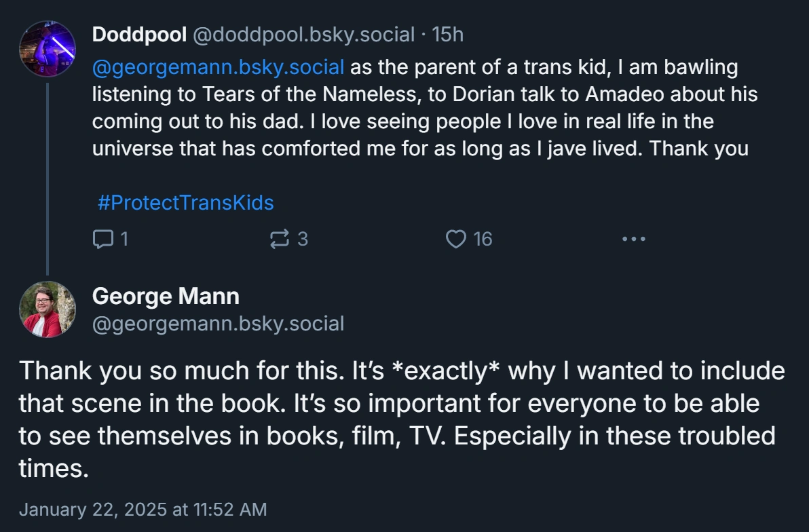Select the gray @georgemann.bsky.social handle under George Mann
The width and height of the screenshot is (809, 532).
[x=218, y=324]
